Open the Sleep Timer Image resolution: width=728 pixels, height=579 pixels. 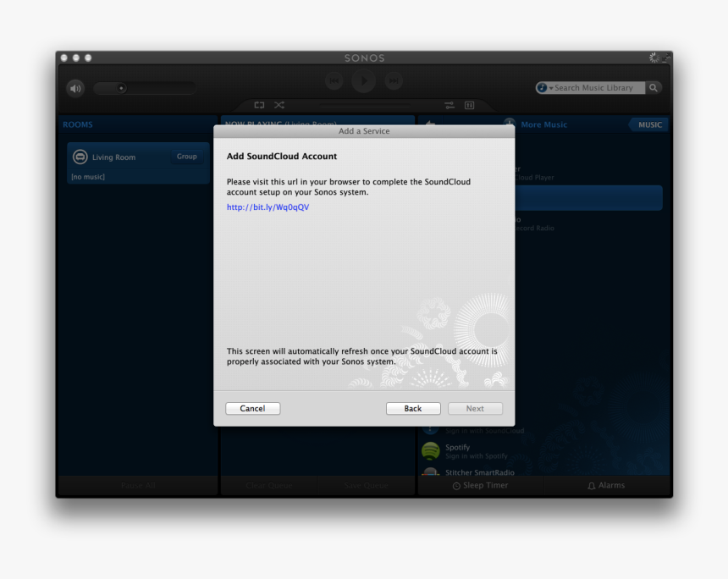coord(480,485)
